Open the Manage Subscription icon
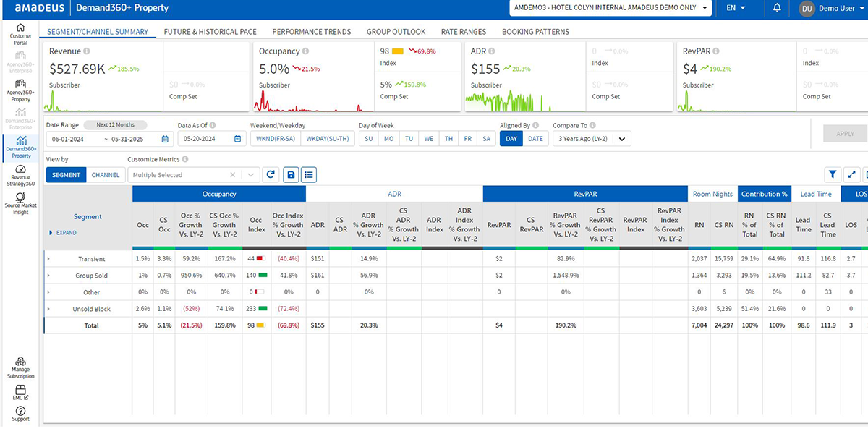This screenshot has width=868, height=434. (x=20, y=368)
